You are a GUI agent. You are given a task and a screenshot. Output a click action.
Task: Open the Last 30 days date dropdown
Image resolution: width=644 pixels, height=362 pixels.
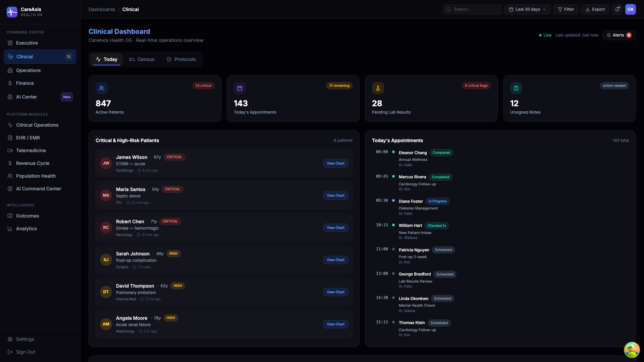[528, 9]
